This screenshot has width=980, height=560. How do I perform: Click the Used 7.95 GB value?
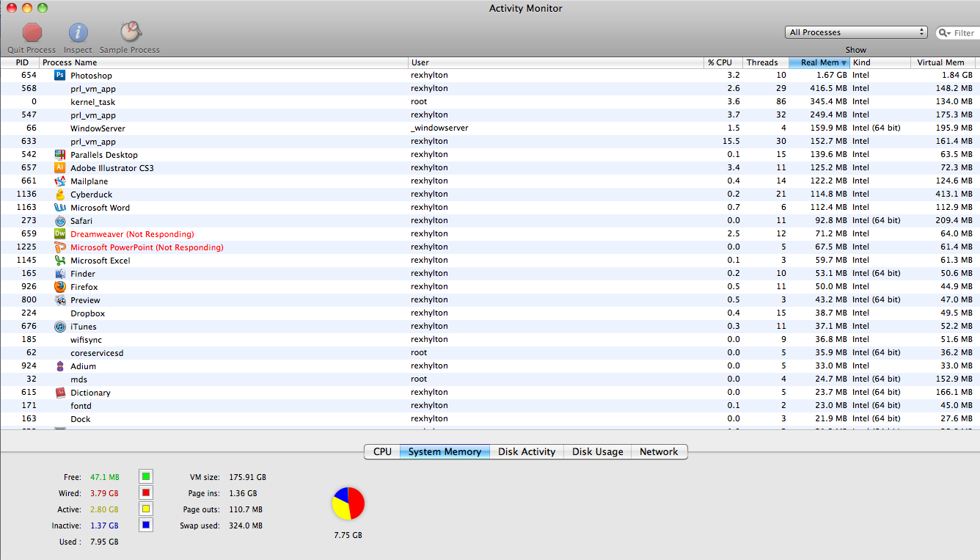[104, 542]
